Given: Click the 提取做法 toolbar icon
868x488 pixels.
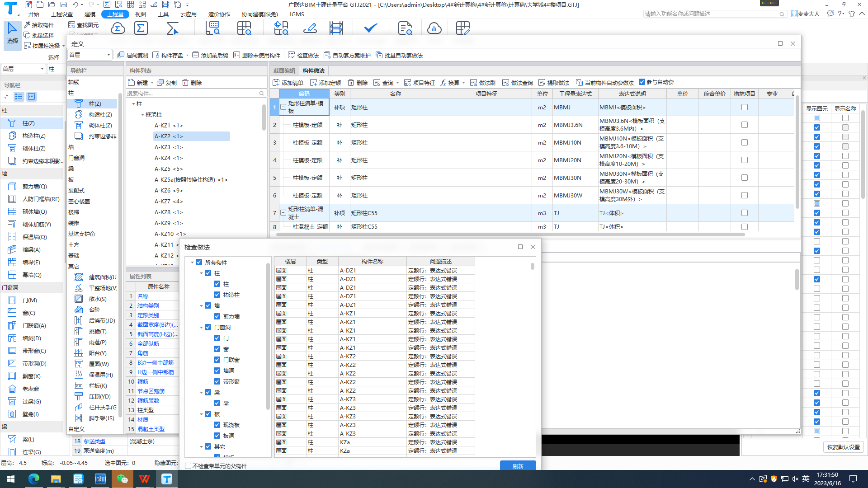Looking at the screenshot, I should [x=542, y=83].
